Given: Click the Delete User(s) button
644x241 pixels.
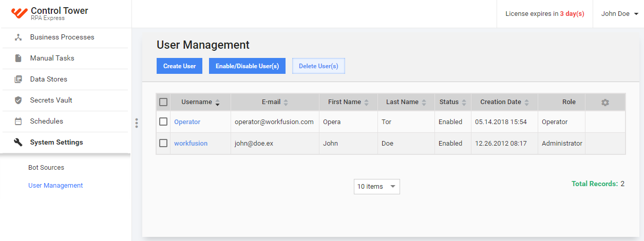Looking at the screenshot, I should [318, 66].
